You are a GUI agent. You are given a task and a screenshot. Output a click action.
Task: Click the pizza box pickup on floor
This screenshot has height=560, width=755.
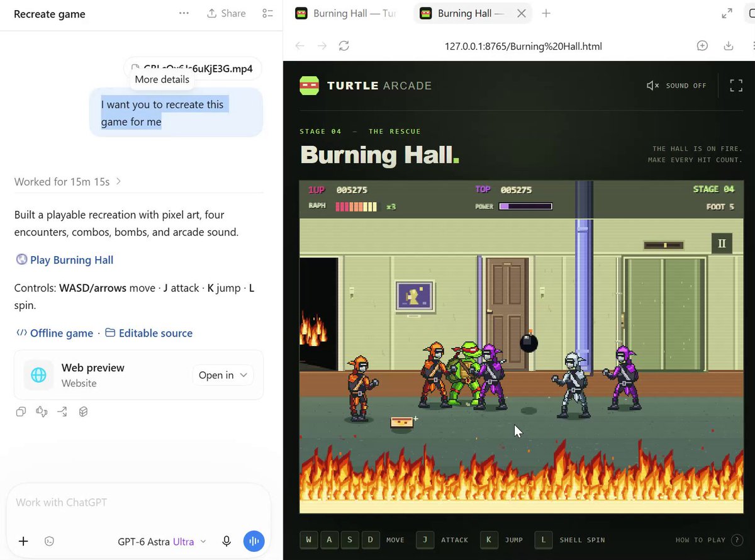click(403, 422)
